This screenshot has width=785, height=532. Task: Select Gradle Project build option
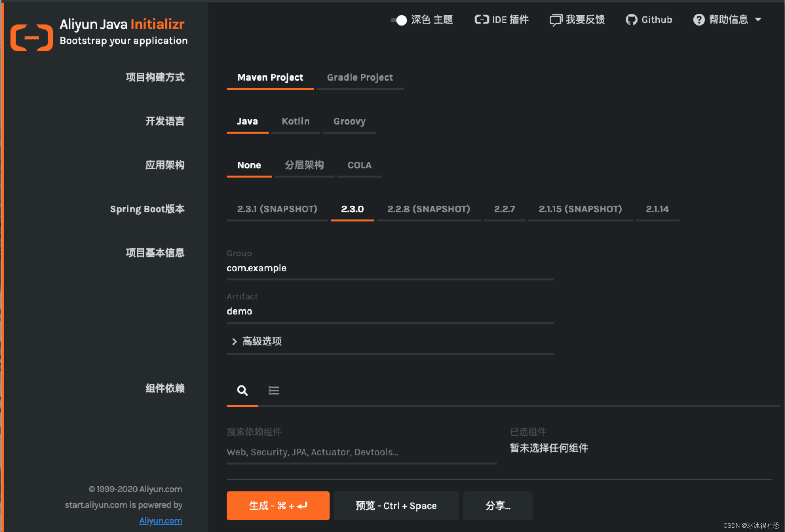(x=360, y=78)
